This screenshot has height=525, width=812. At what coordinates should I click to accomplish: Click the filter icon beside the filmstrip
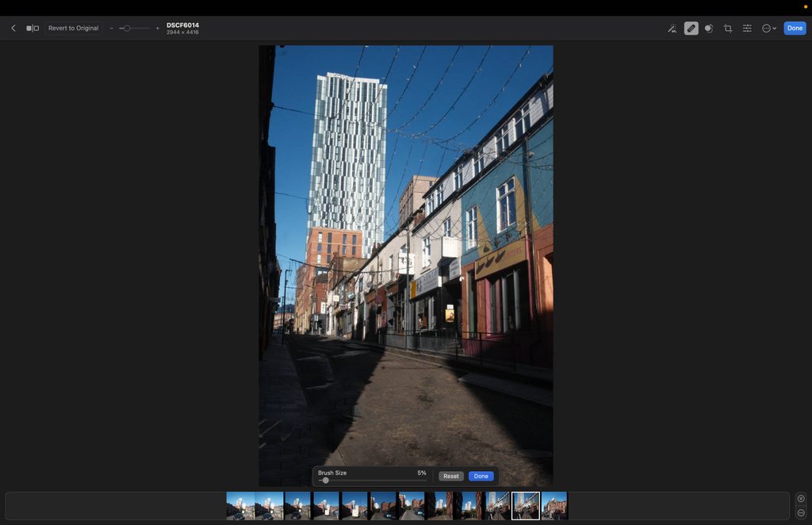point(801,499)
